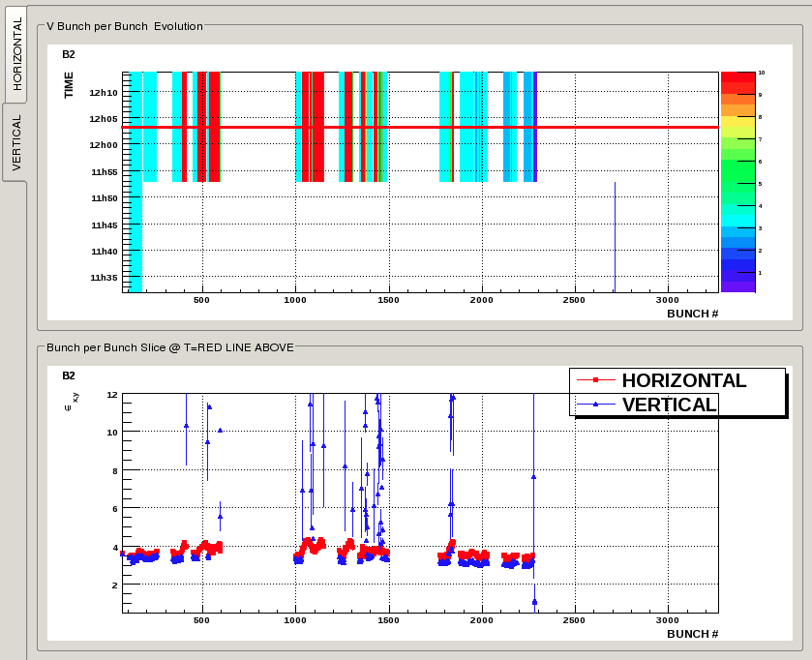Click the red time-slice line in the evolution plot
Viewport: 812px width, 660px height.
pos(420,127)
